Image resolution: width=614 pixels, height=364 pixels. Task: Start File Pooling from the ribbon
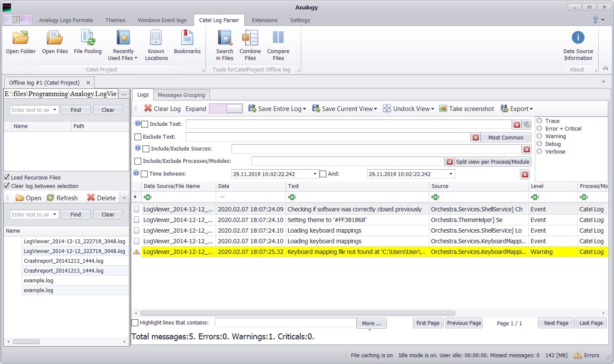88,42
